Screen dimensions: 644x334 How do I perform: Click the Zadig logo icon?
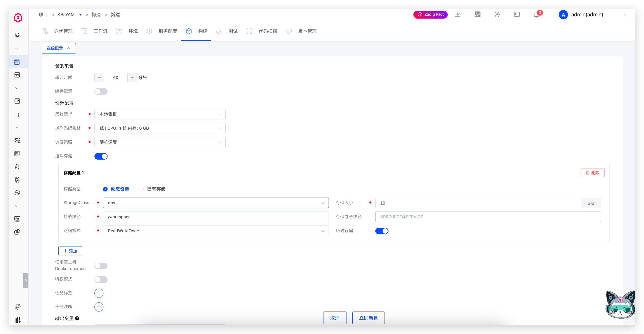click(18, 18)
